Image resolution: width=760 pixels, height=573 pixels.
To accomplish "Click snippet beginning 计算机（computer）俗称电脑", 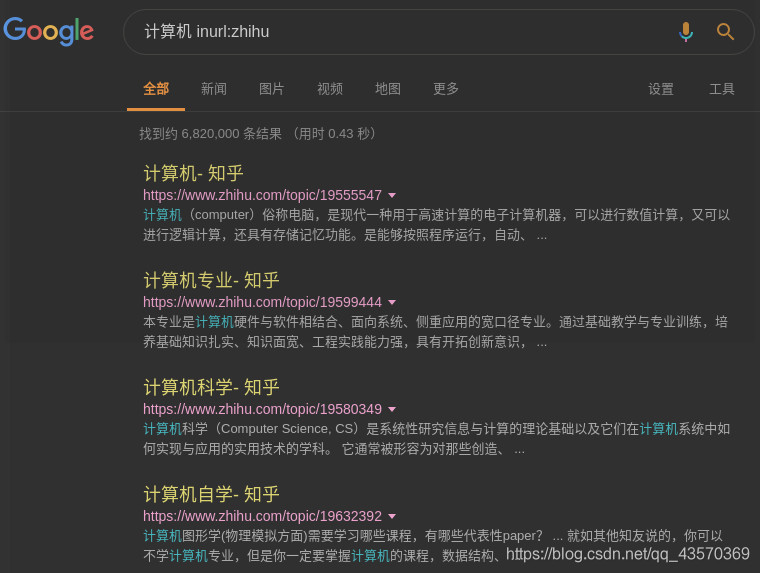I will click(x=436, y=225).
